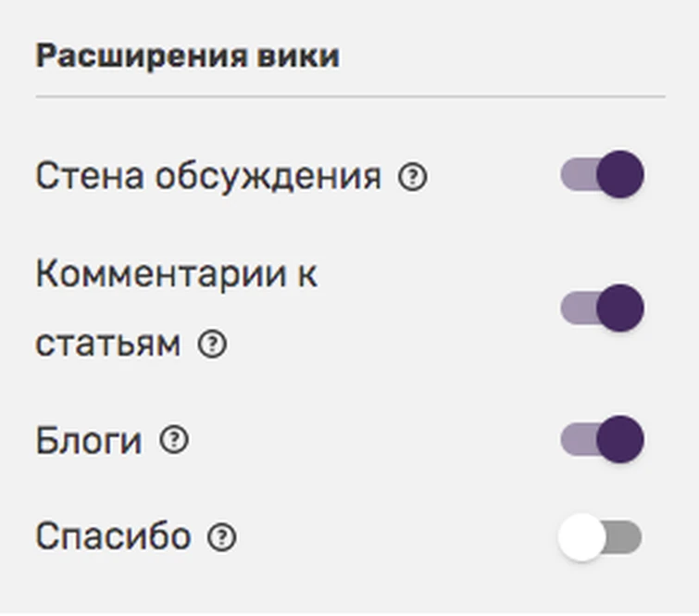Disable the Стена обсуждения toggle
The width and height of the screenshot is (699, 616).
pyautogui.click(x=601, y=175)
